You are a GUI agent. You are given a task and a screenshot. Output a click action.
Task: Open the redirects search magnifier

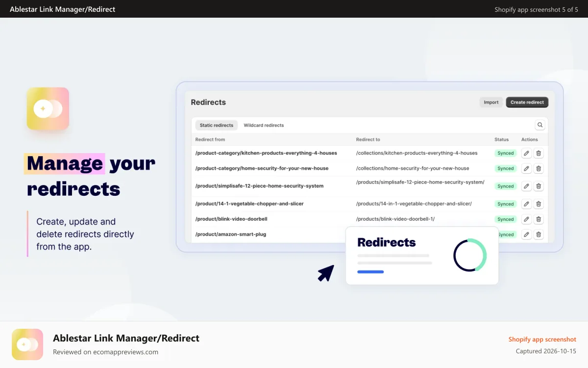540,125
